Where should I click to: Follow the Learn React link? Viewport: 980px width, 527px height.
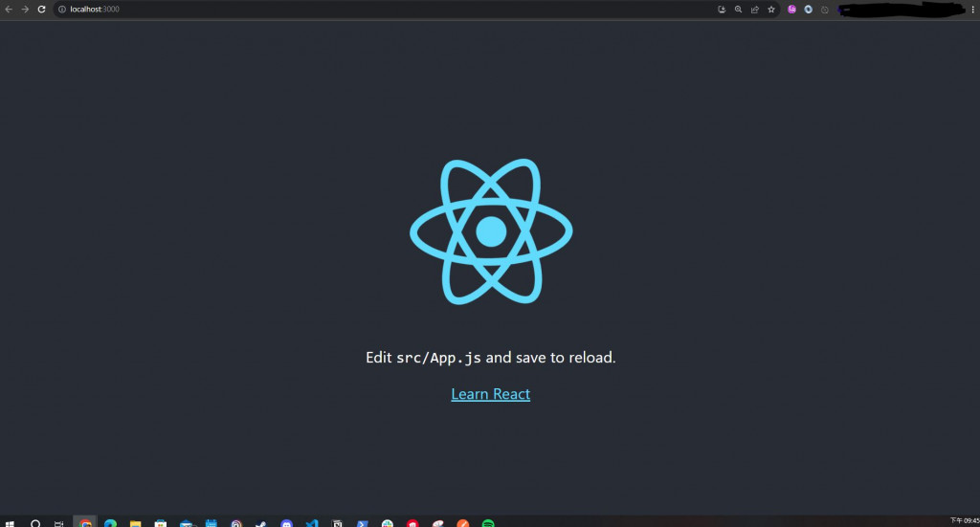click(x=491, y=394)
